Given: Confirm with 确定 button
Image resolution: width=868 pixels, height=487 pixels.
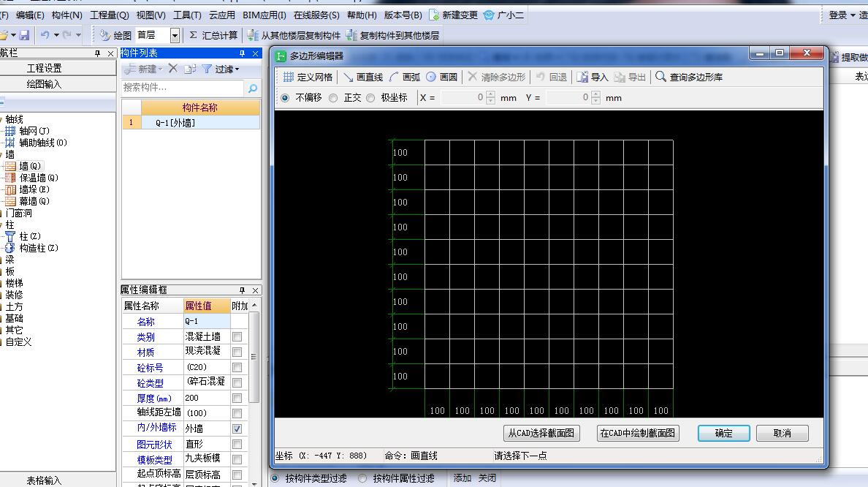Looking at the screenshot, I should coord(723,434).
